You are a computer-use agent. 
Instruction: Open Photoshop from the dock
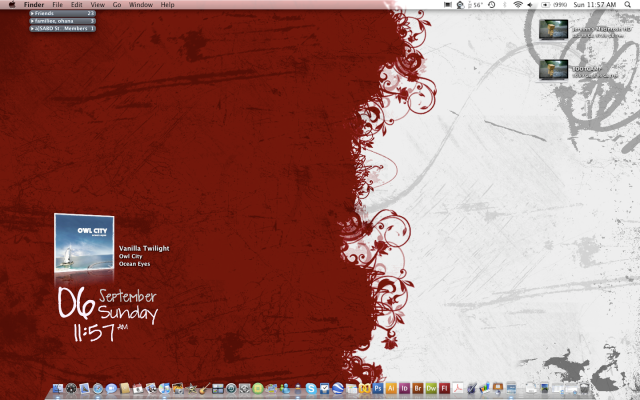click(378, 388)
